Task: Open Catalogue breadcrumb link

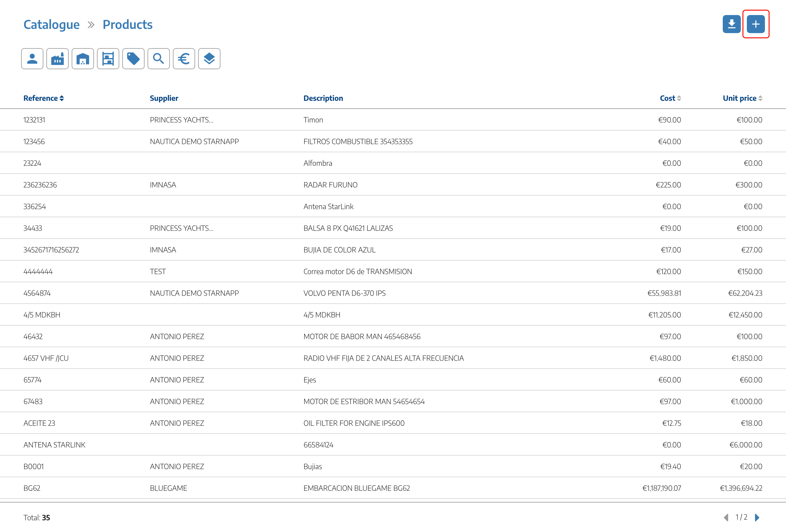Action: point(51,25)
